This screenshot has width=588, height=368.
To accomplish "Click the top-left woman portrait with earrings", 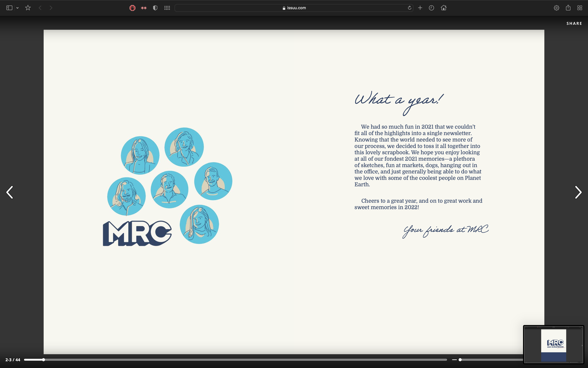I will pyautogui.click(x=140, y=155).
